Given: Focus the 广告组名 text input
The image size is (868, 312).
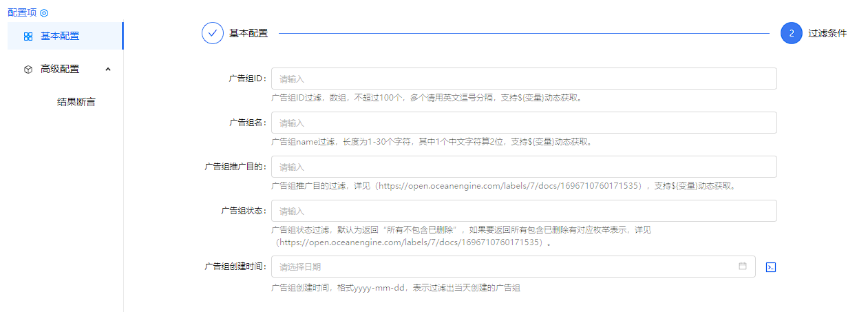Looking at the screenshot, I should [524, 123].
